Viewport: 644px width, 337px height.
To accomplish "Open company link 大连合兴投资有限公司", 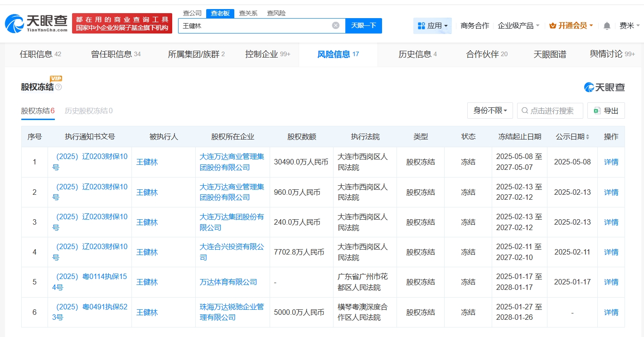I will click(232, 252).
